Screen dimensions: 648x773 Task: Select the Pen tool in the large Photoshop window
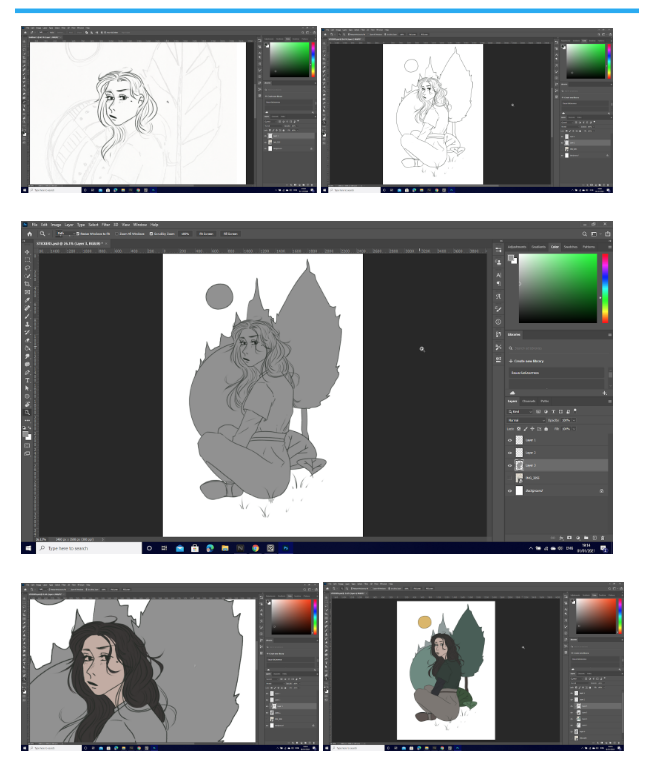click(27, 372)
